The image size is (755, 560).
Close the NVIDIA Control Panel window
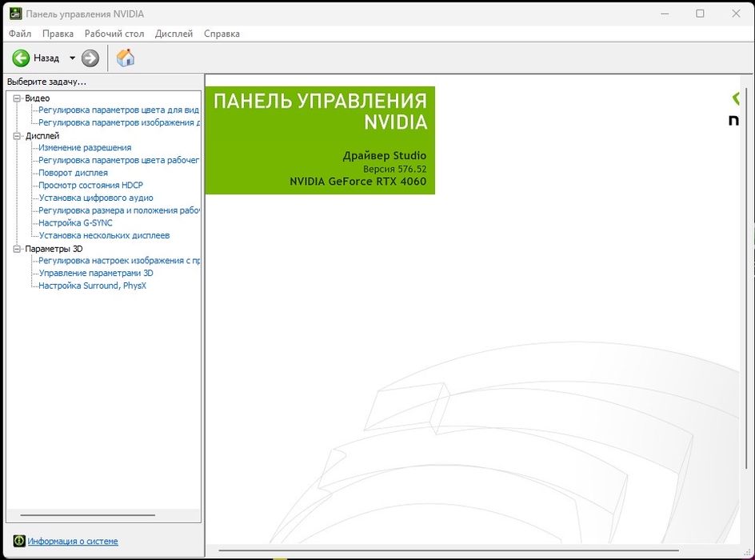coord(736,14)
